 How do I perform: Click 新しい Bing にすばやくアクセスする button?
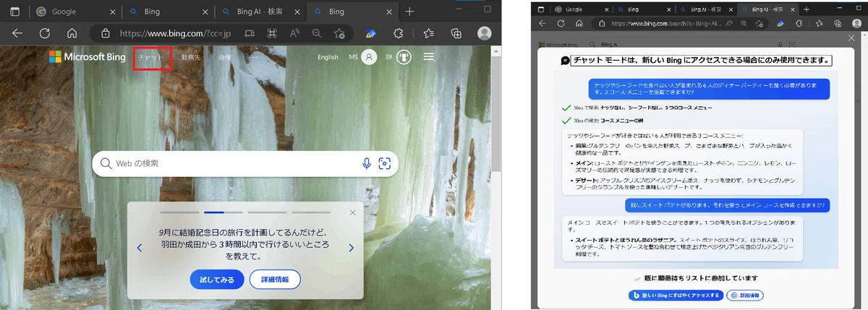[676, 295]
